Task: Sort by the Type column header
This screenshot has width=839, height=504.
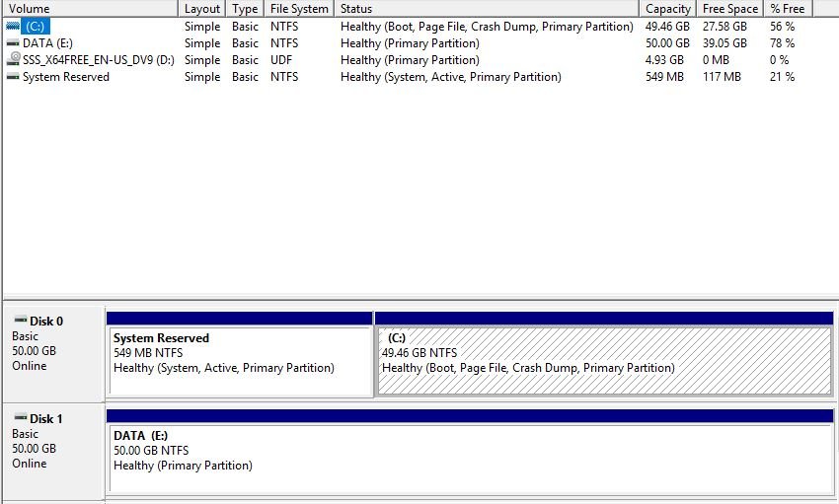Action: (x=245, y=9)
